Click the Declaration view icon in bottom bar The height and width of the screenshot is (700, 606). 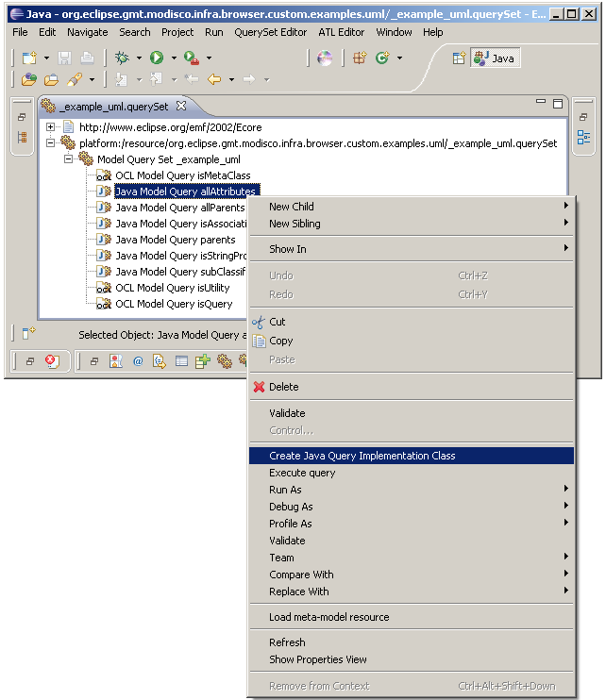pyautogui.click(x=160, y=361)
